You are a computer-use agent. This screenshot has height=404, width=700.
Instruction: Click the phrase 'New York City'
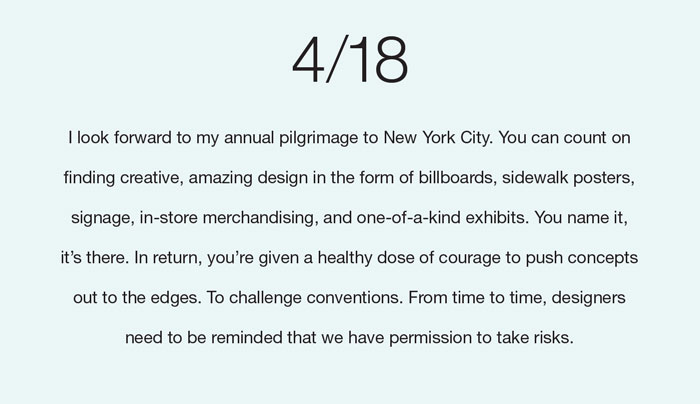pyautogui.click(x=437, y=137)
